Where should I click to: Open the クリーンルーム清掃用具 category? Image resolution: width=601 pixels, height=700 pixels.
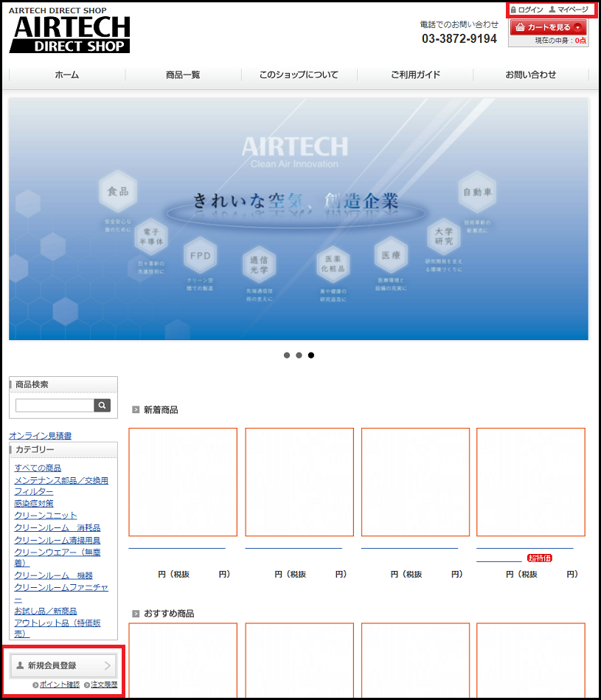(58, 540)
